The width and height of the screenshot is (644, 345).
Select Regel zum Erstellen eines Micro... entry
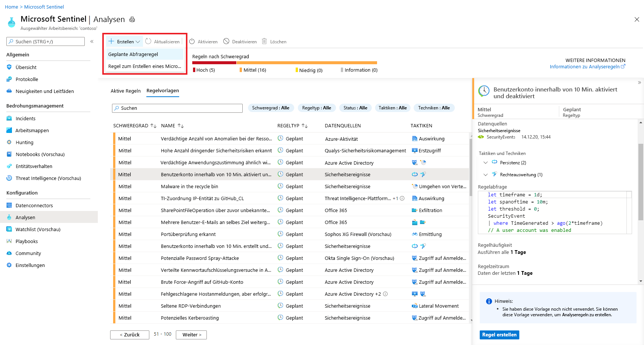click(145, 66)
